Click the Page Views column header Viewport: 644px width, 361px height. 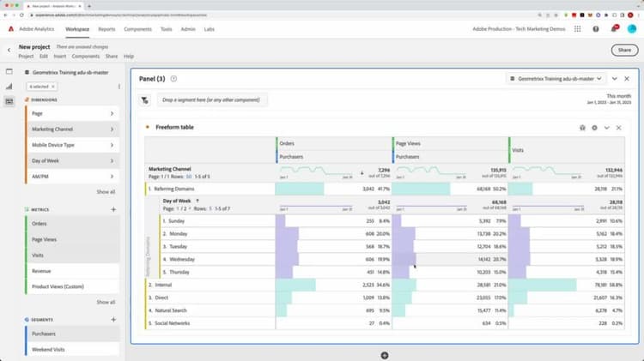coord(450,143)
